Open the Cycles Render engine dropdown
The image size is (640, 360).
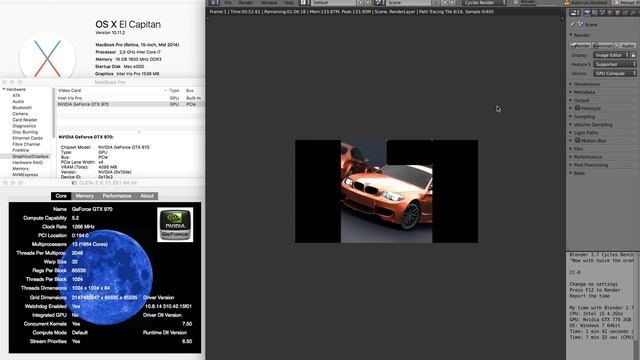pyautogui.click(x=484, y=2)
